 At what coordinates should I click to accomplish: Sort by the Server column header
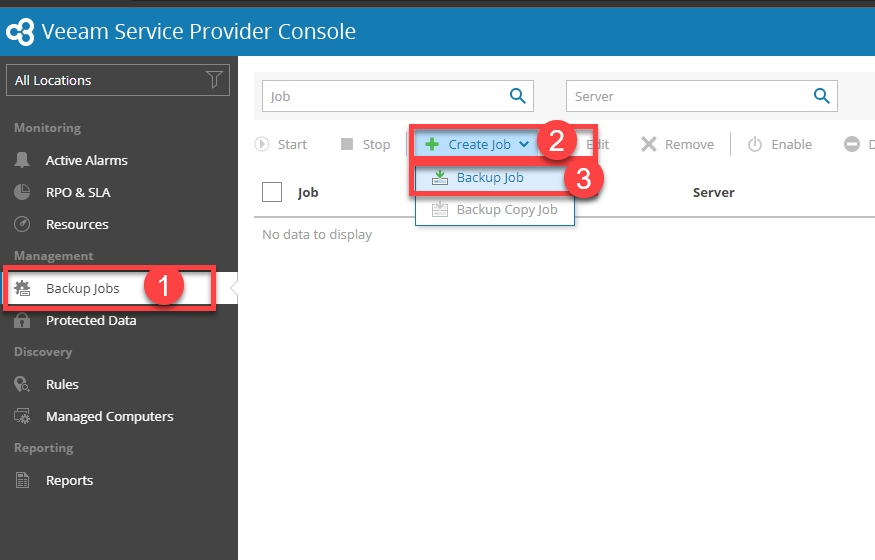713,192
